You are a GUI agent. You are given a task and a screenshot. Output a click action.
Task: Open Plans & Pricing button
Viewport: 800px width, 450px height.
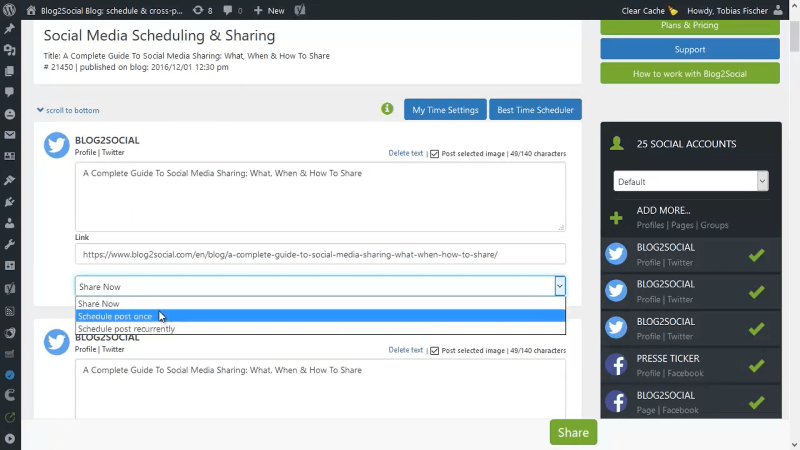click(x=690, y=27)
